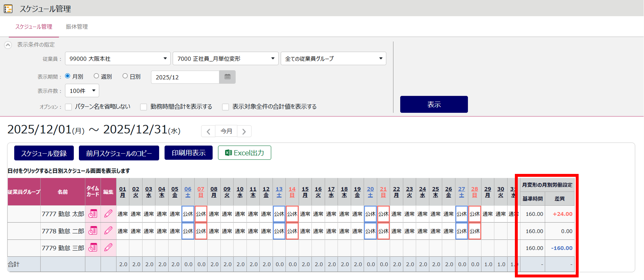Screen dimensions: 644x280
Task: Go to next month with right arrow
Action: coord(244,131)
